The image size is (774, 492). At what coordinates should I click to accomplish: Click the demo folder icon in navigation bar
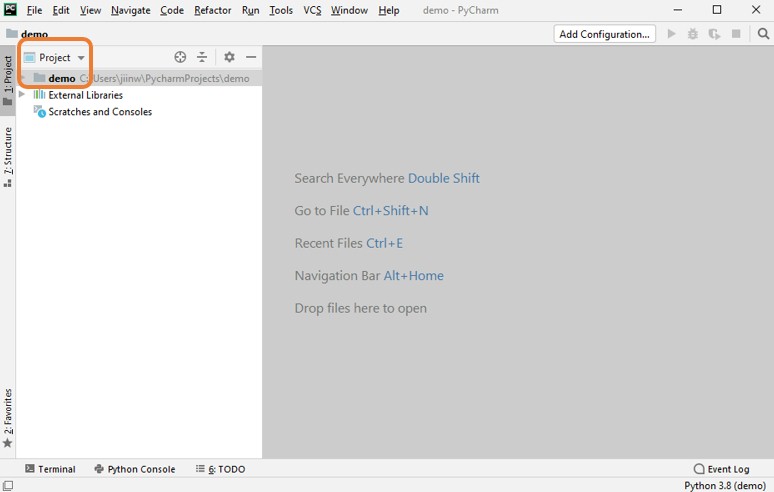[x=12, y=34]
